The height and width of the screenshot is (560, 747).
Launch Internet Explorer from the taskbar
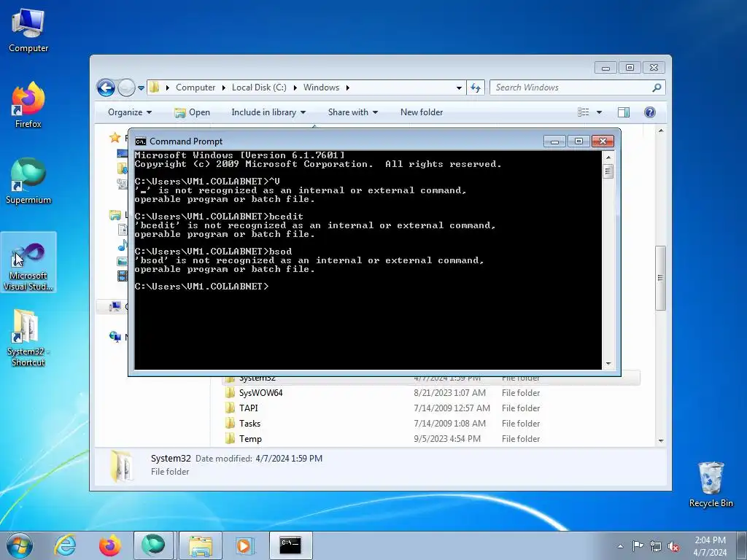[65, 545]
